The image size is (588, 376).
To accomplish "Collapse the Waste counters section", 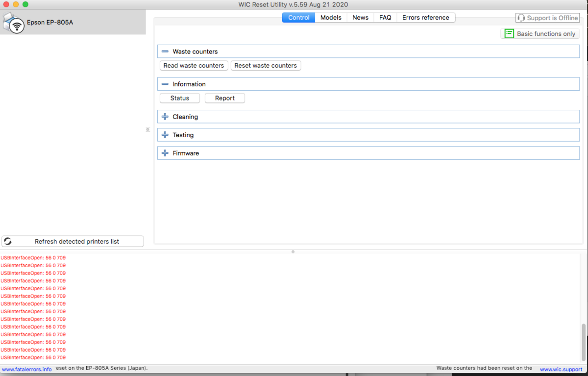I will tap(165, 51).
